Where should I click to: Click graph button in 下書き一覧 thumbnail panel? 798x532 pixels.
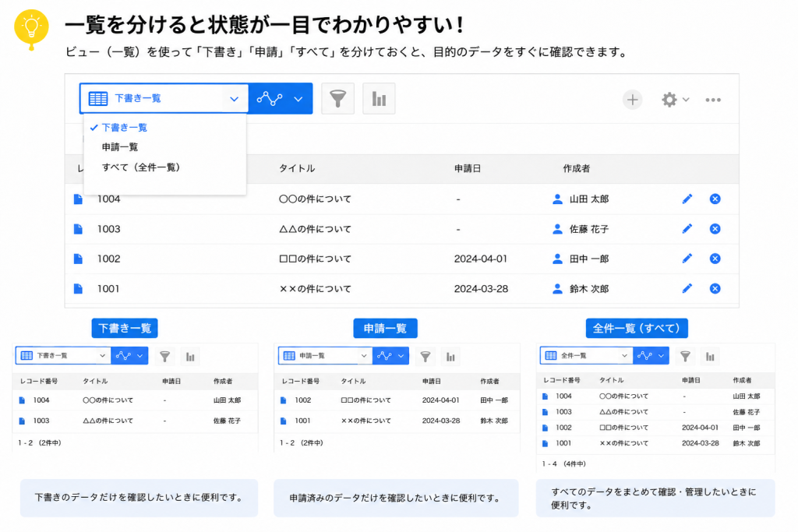(x=129, y=355)
